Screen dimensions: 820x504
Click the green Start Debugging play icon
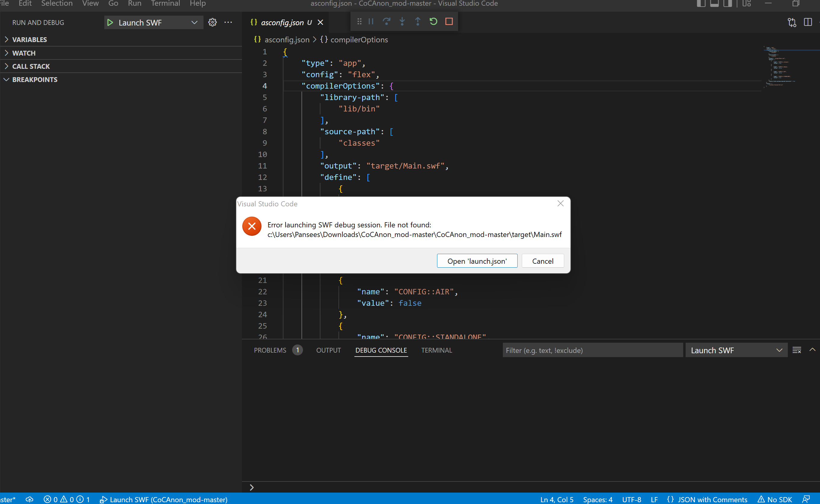[110, 23]
